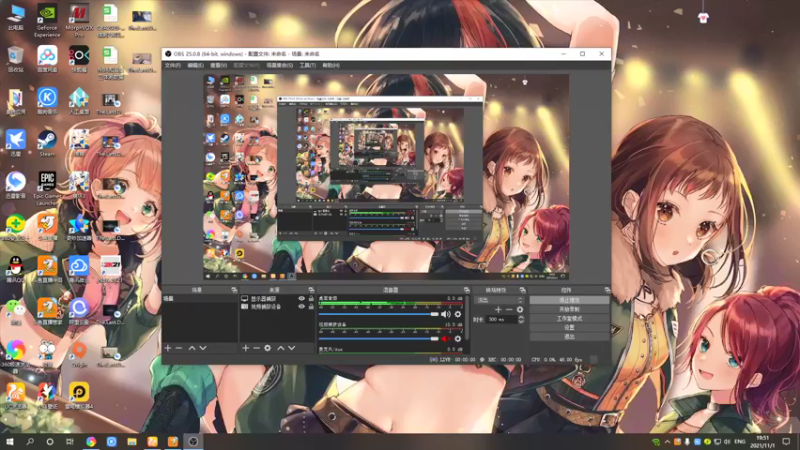Open the Recycle Bin desktop icon
800x450 pixels.
[15, 59]
